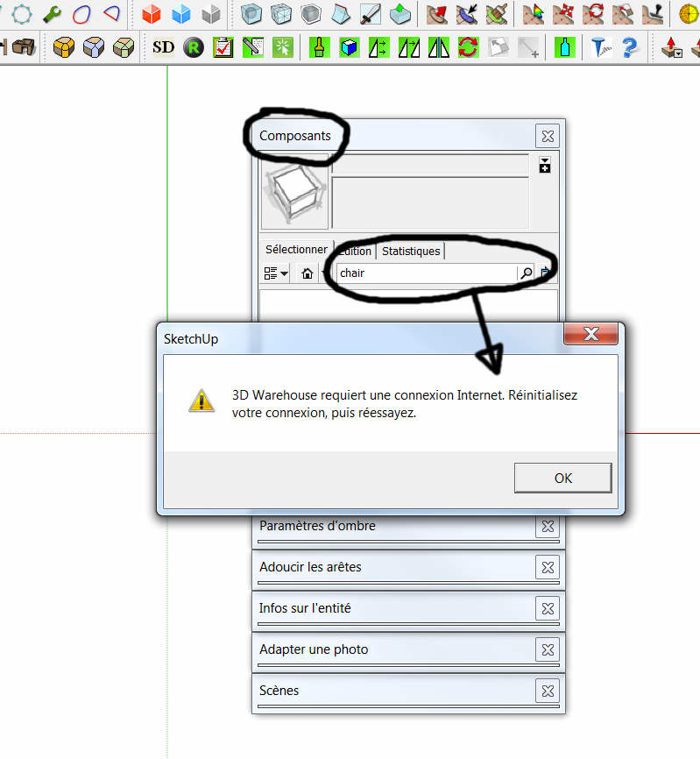The width and height of the screenshot is (700, 759).
Task: Select the sculpt tool with red arrow
Action: point(437,13)
